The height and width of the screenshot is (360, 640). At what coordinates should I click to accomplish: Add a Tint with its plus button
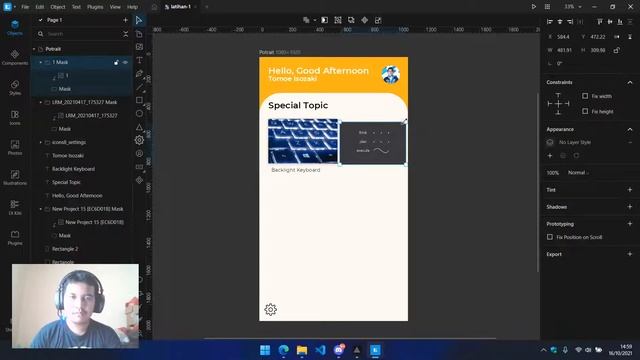point(630,190)
